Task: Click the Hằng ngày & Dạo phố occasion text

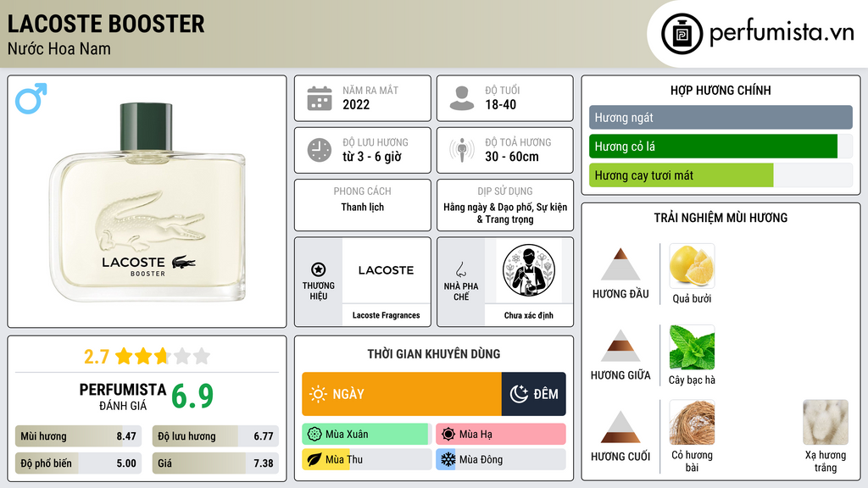Action: [x=505, y=213]
